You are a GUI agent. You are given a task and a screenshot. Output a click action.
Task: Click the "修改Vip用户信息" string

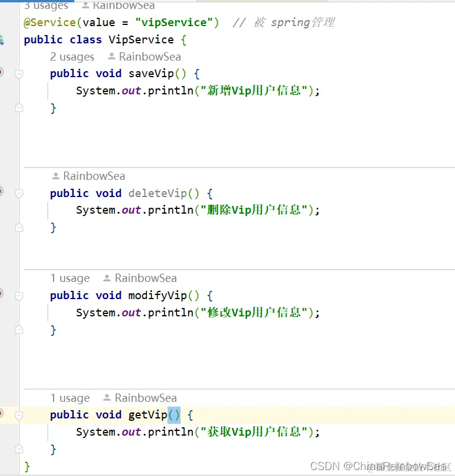pyautogui.click(x=255, y=312)
